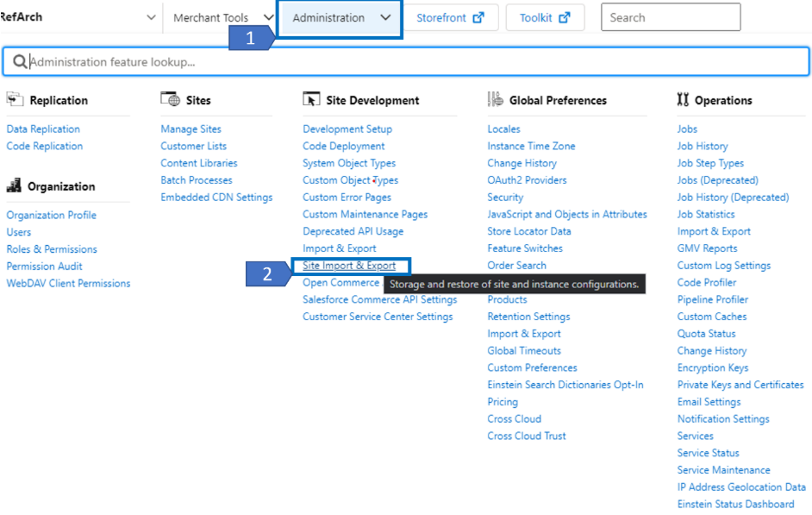Click the Storefront external link icon
The image size is (812, 515).
coord(478,17)
